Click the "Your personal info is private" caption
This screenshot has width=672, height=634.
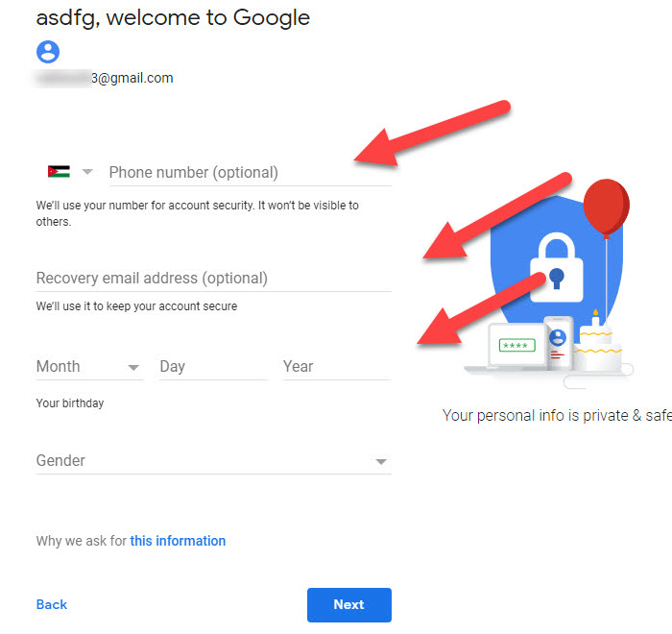click(557, 416)
